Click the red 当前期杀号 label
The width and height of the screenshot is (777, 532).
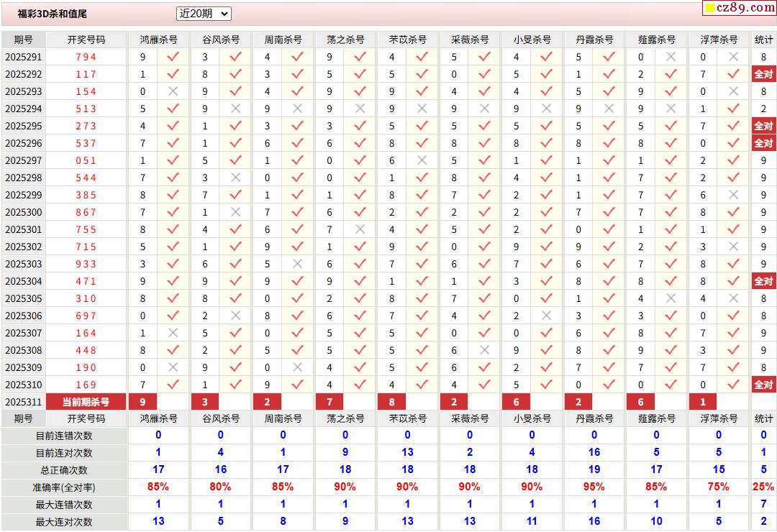tap(86, 402)
